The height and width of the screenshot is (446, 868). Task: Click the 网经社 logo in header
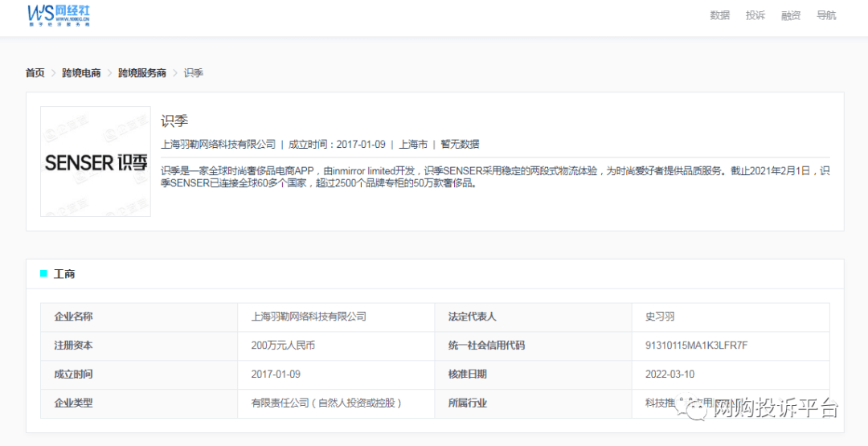(x=59, y=14)
